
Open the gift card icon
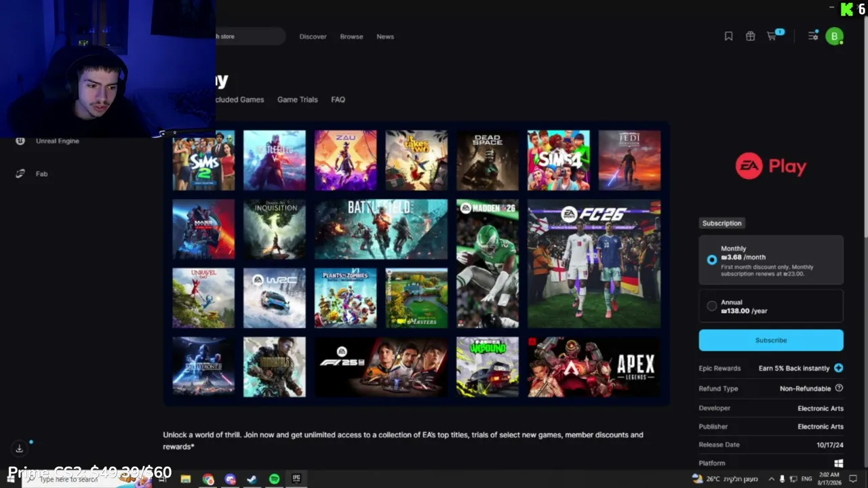(x=750, y=37)
